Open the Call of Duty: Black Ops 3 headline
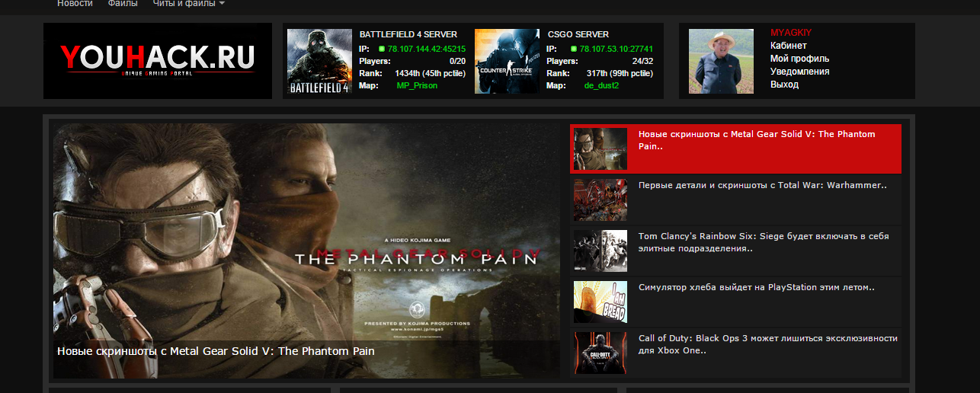 (x=768, y=344)
